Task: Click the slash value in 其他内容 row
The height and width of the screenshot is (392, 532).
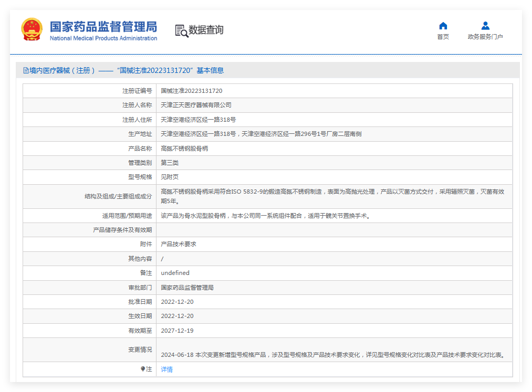Action: 162,259
